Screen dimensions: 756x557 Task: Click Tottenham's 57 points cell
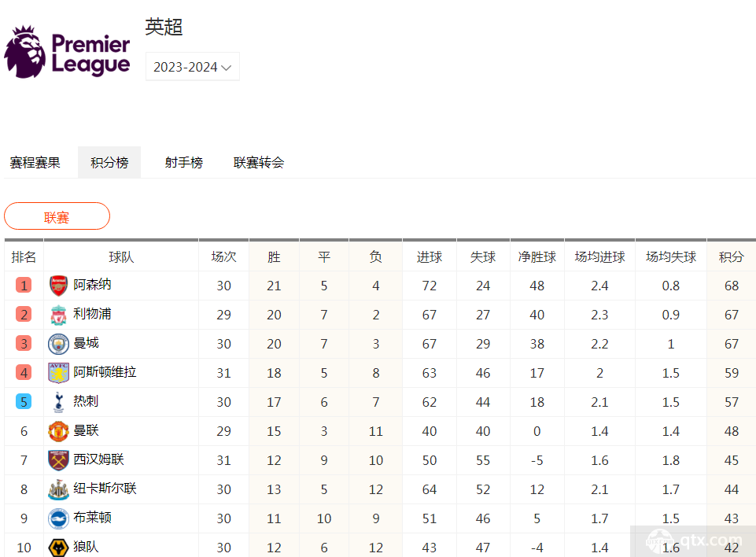732,402
